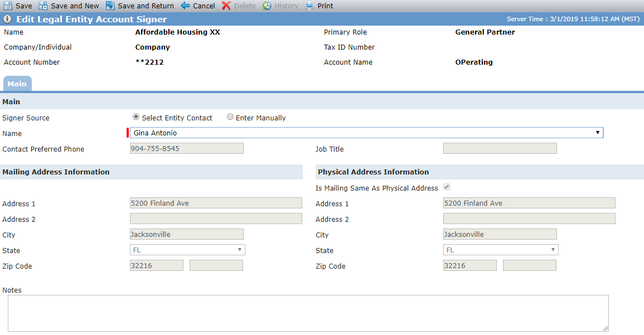This screenshot has height=335, width=644.
Task: Switch to the Main tab
Action: pos(17,84)
